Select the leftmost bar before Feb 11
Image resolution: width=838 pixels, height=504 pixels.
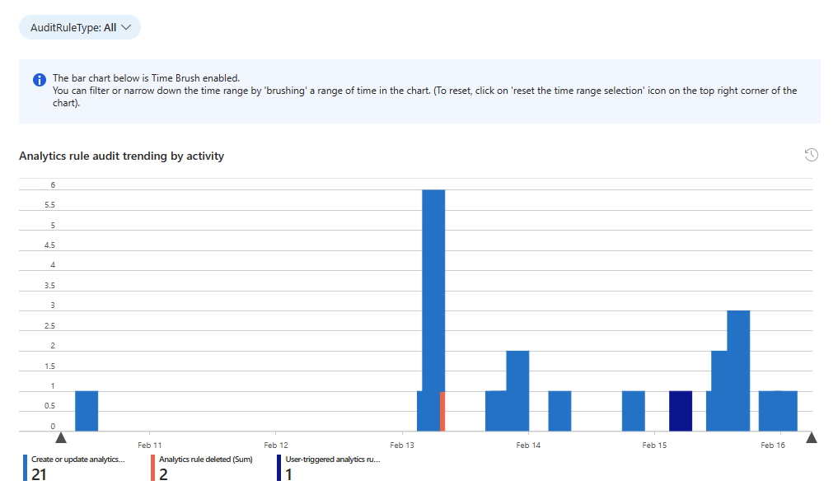(x=86, y=408)
